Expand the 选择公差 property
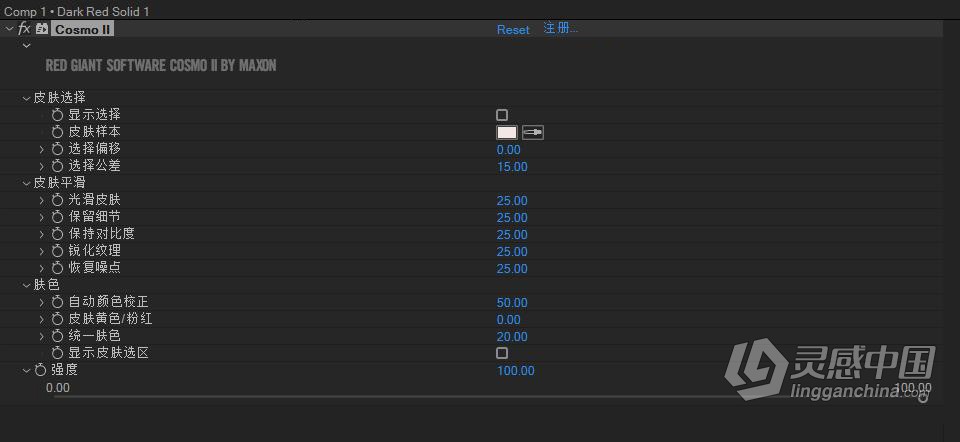The image size is (960, 442). click(42, 166)
